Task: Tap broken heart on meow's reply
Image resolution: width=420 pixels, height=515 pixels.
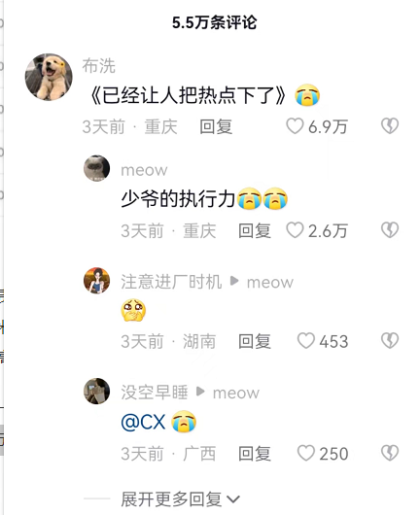Action: (390, 230)
